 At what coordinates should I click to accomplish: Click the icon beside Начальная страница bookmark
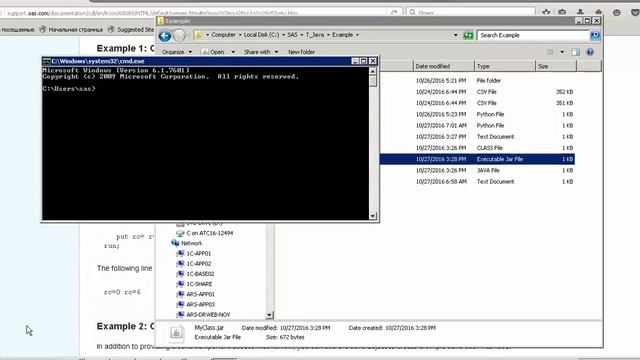tap(43, 29)
